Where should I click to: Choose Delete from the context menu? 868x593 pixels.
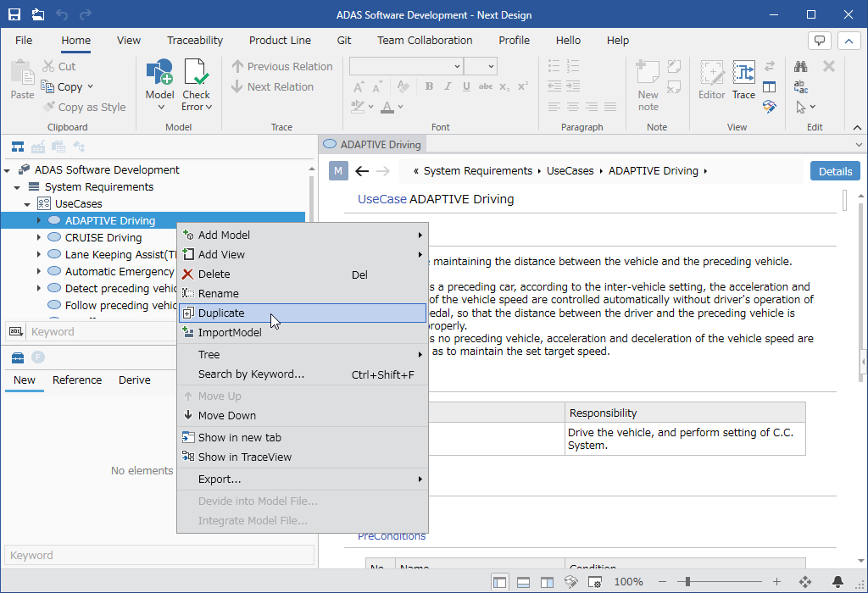point(303,274)
